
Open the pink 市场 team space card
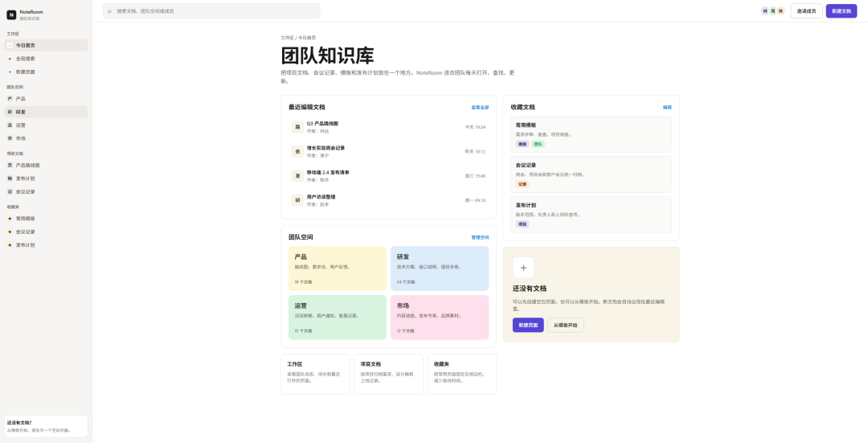click(x=440, y=318)
